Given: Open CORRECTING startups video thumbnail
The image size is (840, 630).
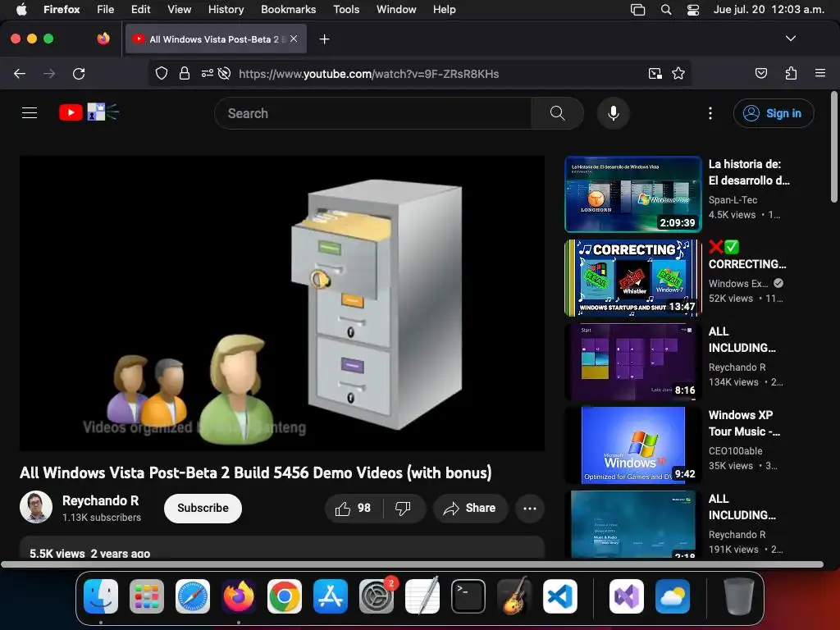Looking at the screenshot, I should (x=632, y=277).
